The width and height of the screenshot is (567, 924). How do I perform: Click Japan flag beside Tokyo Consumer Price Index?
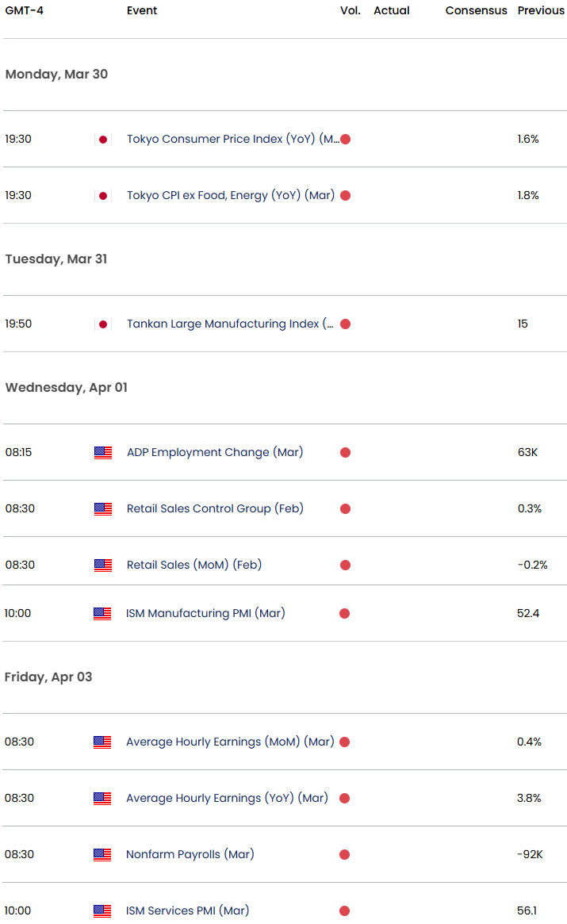point(102,140)
